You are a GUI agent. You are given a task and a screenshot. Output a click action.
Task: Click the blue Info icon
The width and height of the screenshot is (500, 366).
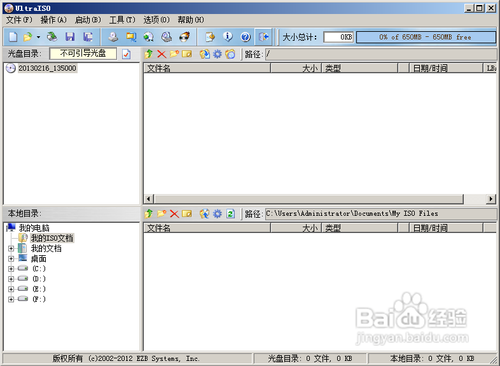pos(228,37)
